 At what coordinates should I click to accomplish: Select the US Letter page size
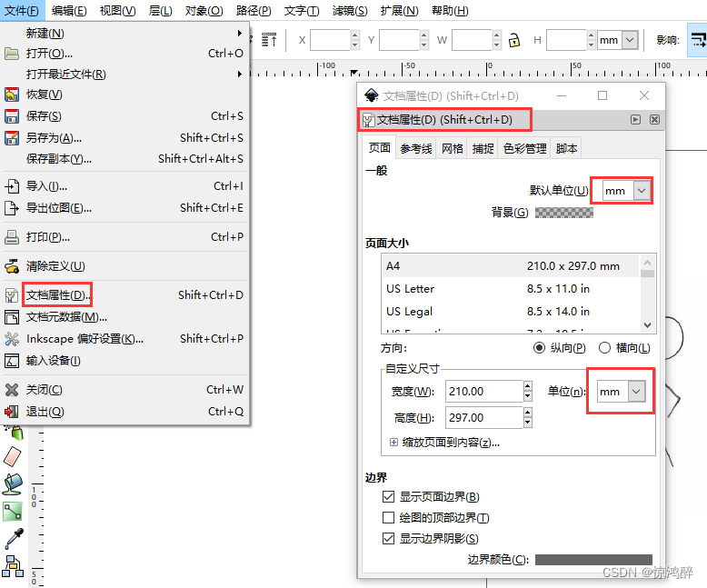pyautogui.click(x=511, y=289)
